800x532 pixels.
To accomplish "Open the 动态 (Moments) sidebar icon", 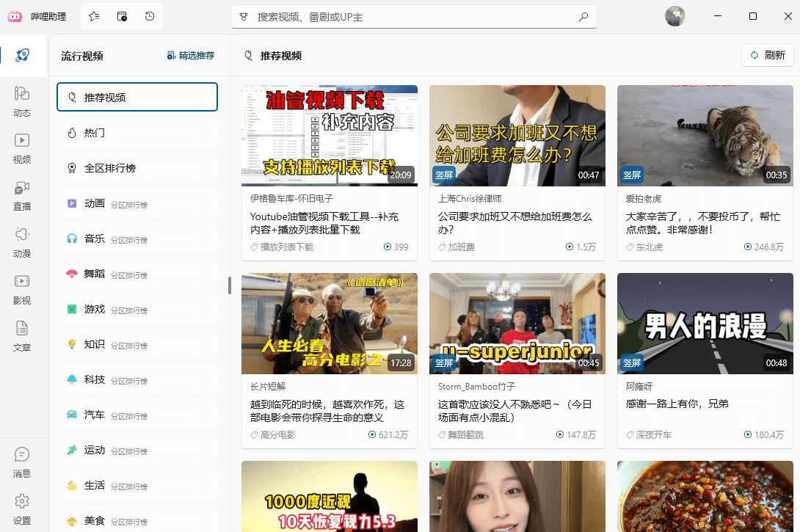I will point(22,99).
